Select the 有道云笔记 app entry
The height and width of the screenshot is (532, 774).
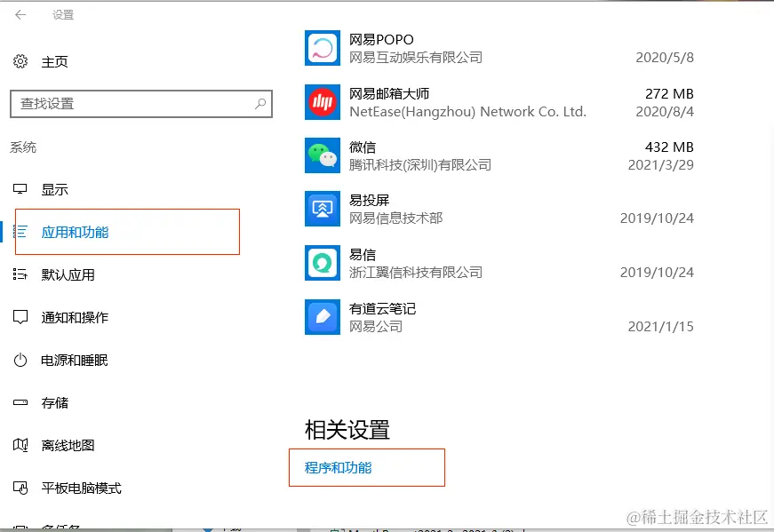[499, 317]
